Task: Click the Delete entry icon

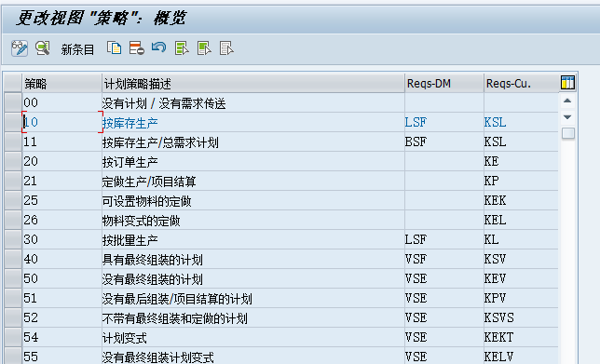Action: 137,48
